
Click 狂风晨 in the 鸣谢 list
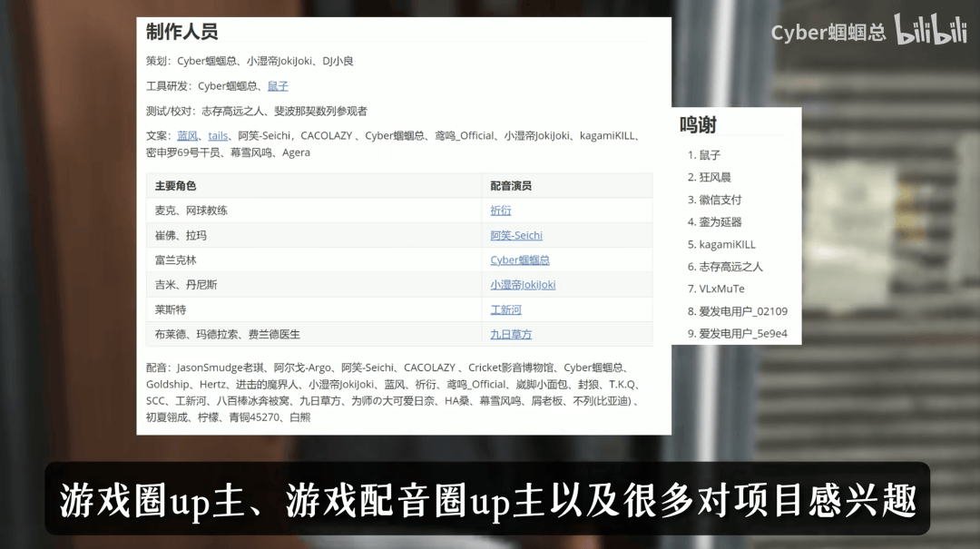[x=714, y=177]
